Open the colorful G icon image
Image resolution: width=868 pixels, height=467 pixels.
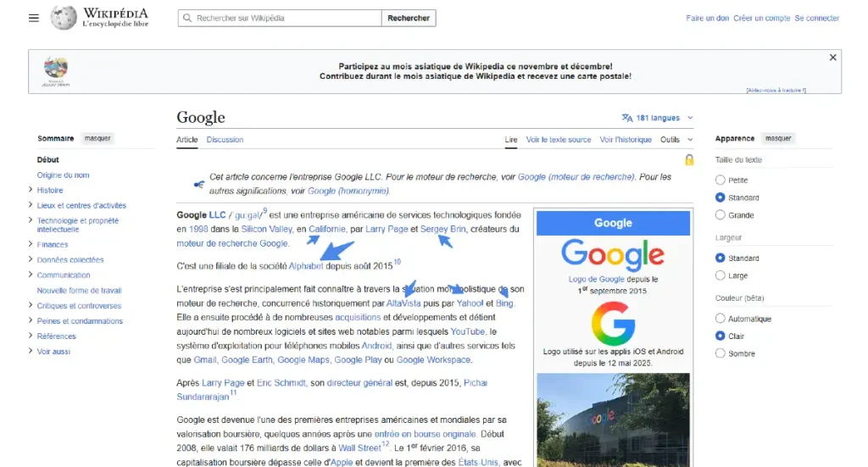tap(613, 323)
